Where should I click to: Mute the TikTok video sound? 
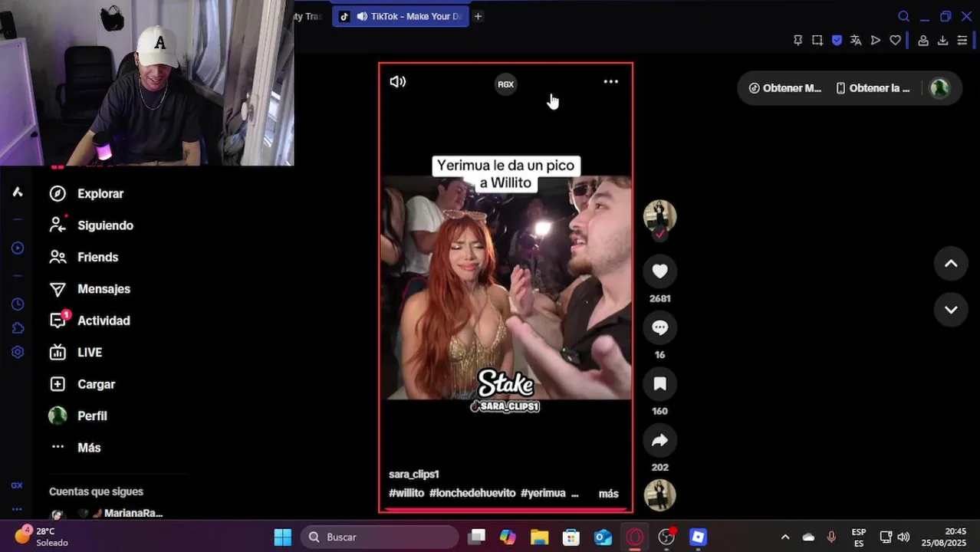click(397, 82)
